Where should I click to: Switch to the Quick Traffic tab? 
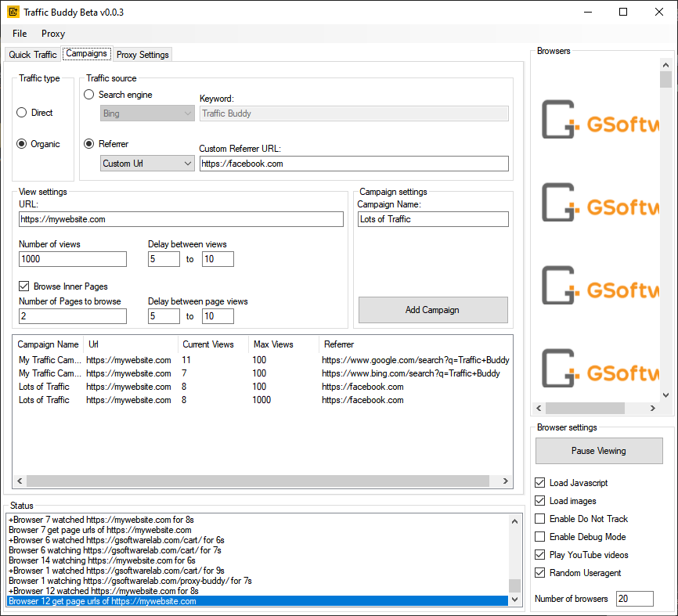click(x=33, y=55)
